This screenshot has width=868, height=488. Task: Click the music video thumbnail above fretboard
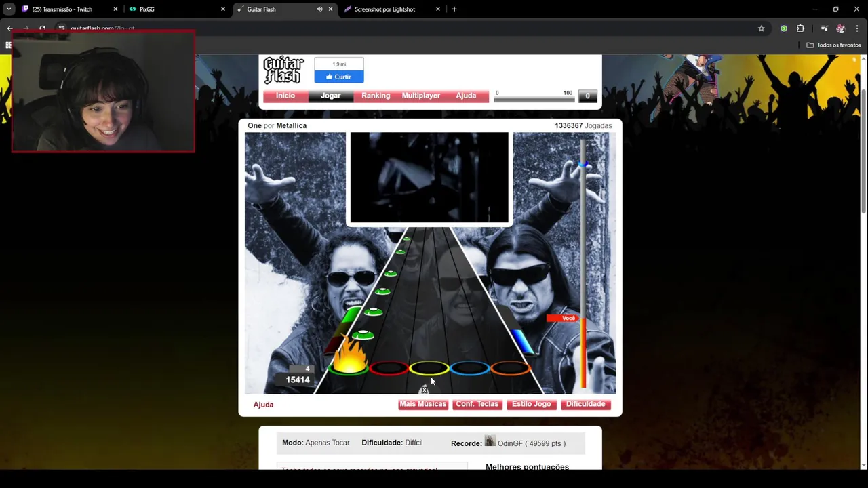point(429,178)
